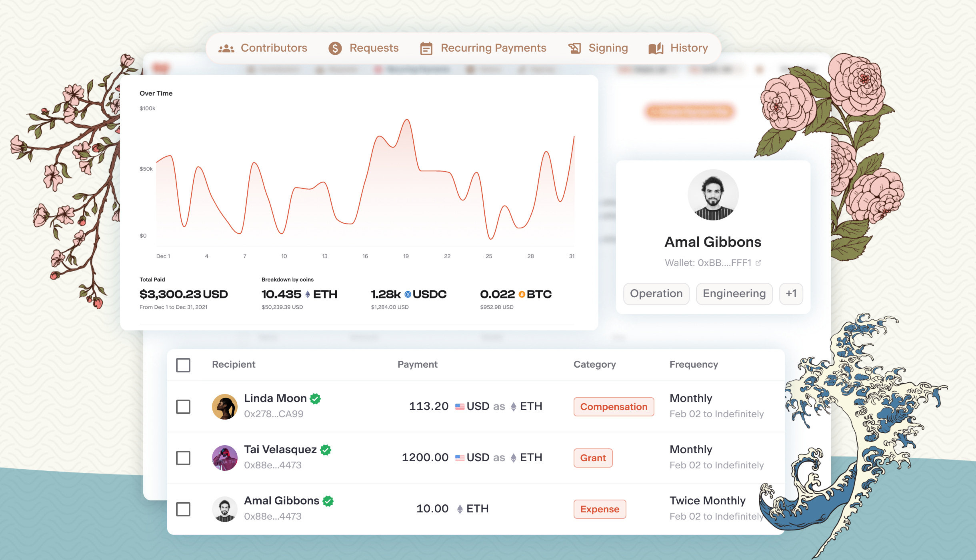Click the Recurring Payments calendar icon
This screenshot has height=560, width=976.
click(426, 48)
